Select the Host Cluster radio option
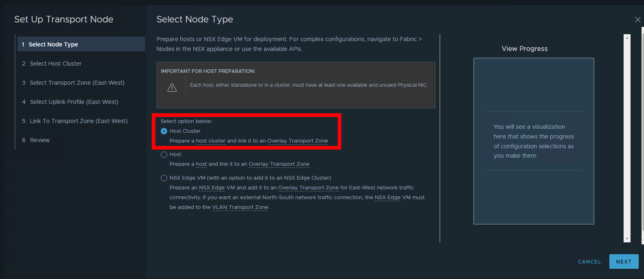This screenshot has height=279, width=644. pyautogui.click(x=164, y=131)
